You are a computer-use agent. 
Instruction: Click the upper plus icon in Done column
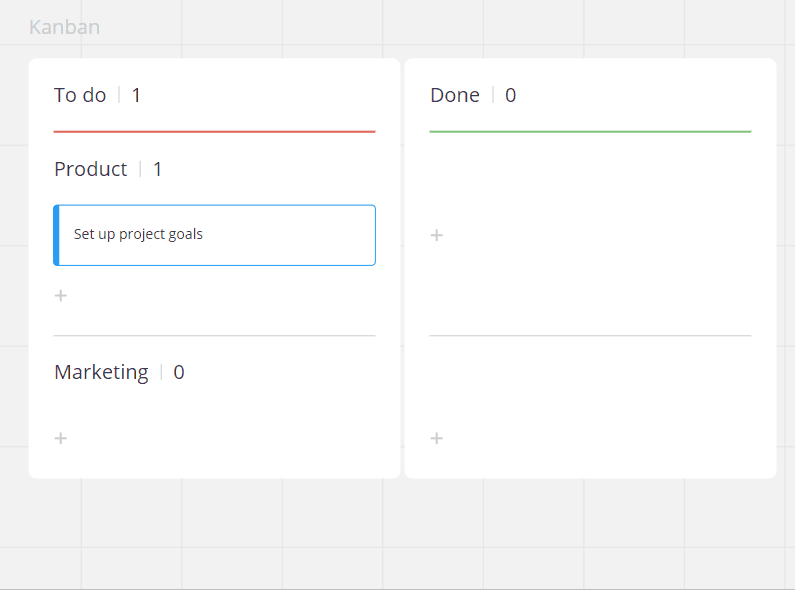point(437,235)
